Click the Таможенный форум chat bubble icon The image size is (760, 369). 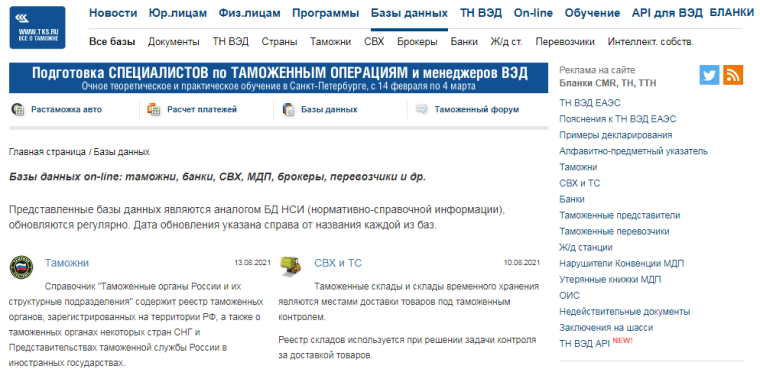click(x=422, y=109)
